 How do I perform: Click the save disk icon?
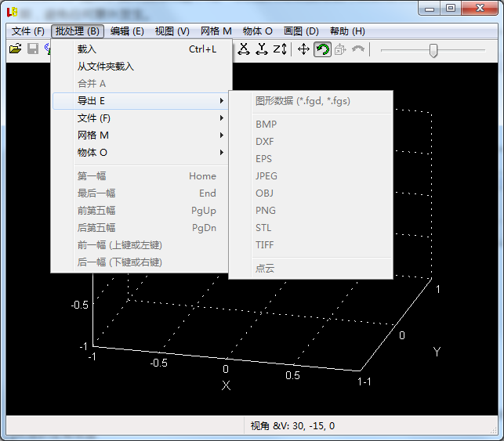coord(33,49)
